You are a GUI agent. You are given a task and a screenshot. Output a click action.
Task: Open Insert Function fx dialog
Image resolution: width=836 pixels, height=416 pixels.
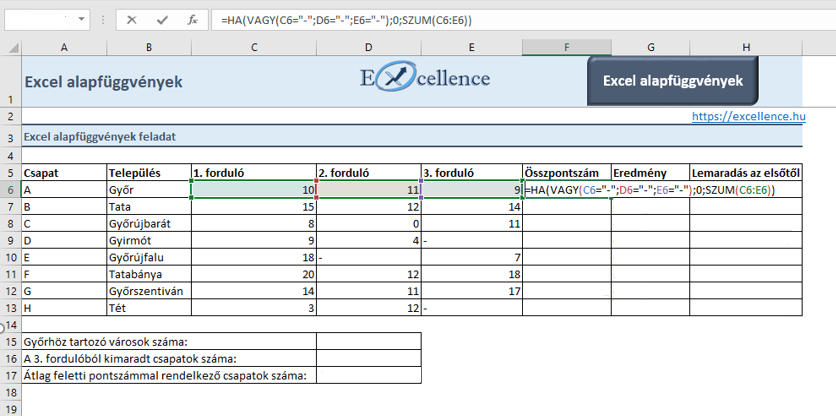click(x=192, y=20)
